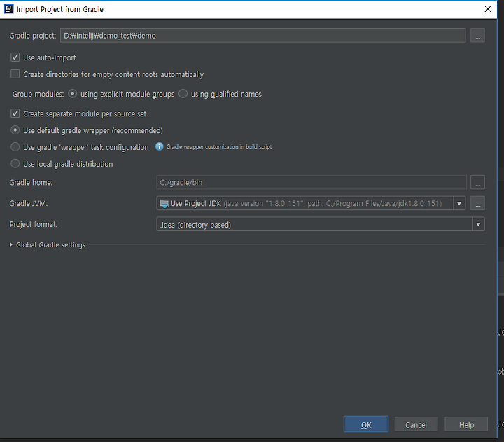Click the Gradle home text field
Image resolution: width=504 pixels, height=442 pixels.
pos(311,182)
